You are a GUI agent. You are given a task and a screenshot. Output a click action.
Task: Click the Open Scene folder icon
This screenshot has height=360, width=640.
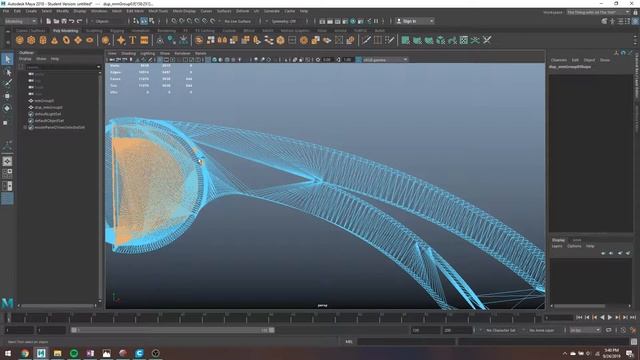[56, 21]
